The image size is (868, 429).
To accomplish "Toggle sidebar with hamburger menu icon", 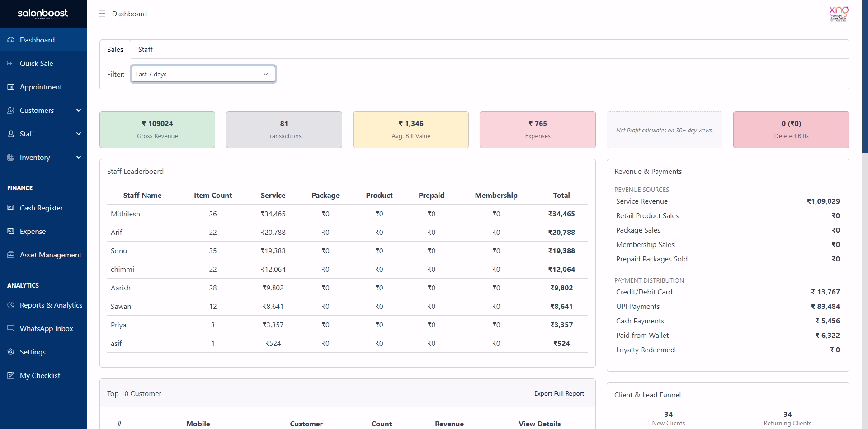I will (x=102, y=14).
